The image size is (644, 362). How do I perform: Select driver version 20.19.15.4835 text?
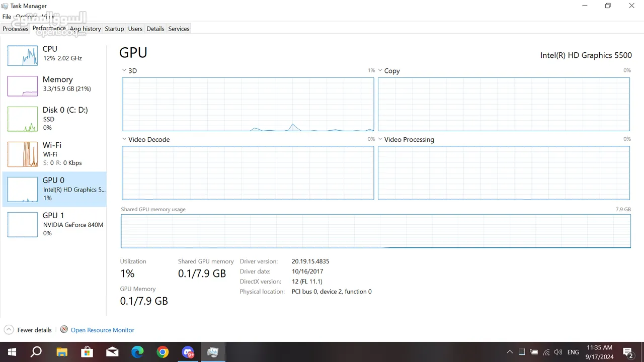coord(310,261)
